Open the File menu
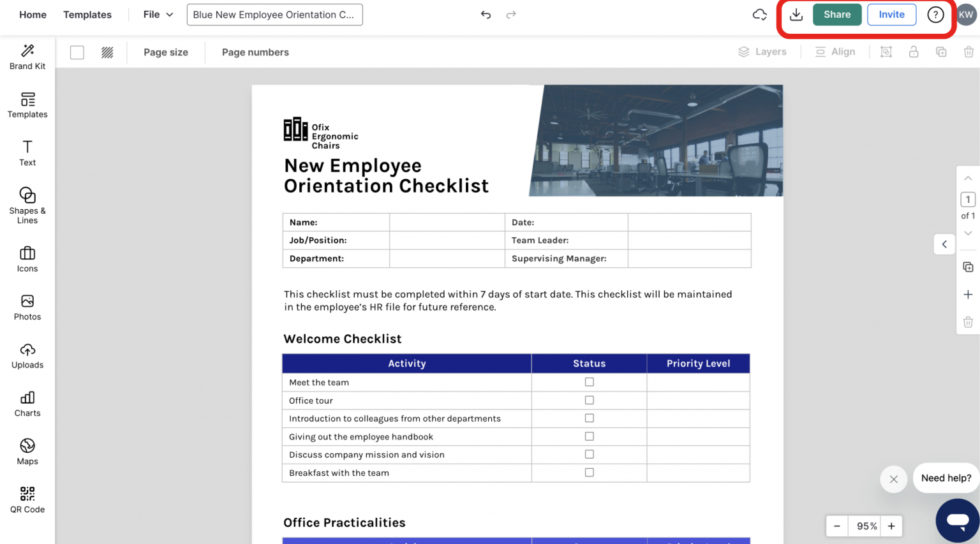Viewport: 980px width, 544px height. (x=156, y=14)
